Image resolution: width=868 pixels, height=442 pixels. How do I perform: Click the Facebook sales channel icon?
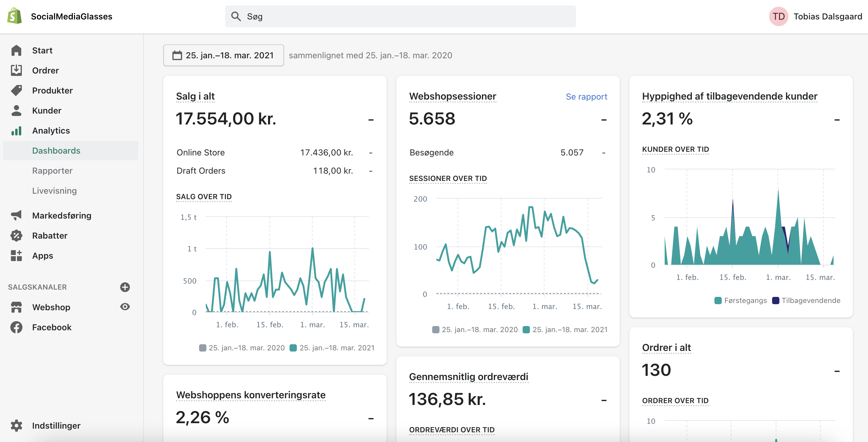[x=16, y=327]
